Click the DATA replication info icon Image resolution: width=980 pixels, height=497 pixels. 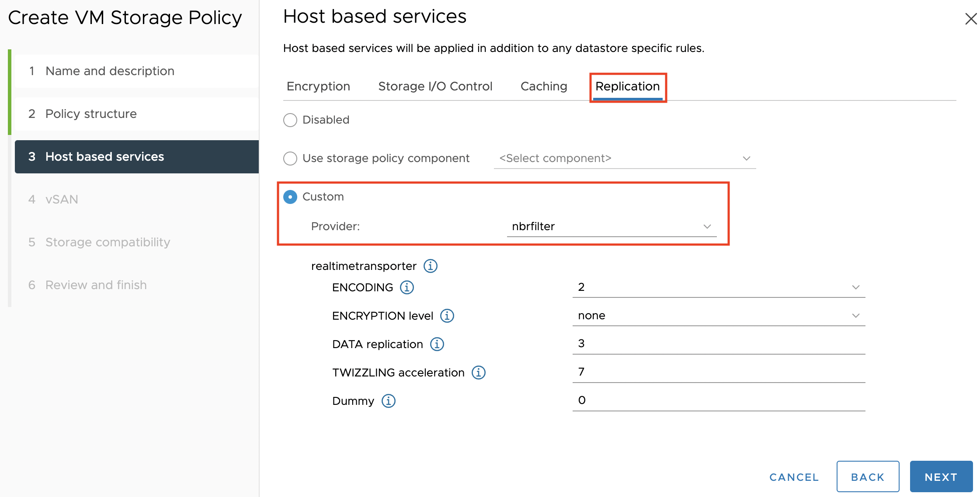(437, 344)
